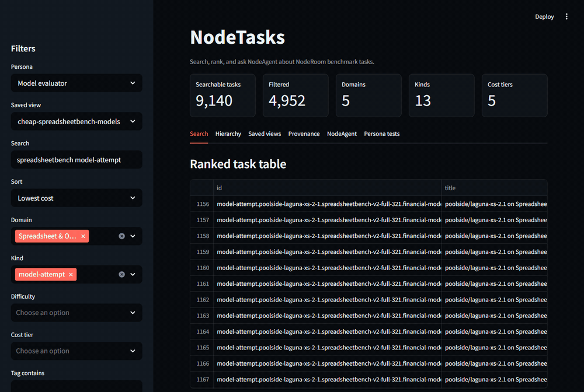Viewport: 584px width, 392px height.
Task: Open the Sort dropdown showing Lowest cost
Action: click(x=77, y=198)
